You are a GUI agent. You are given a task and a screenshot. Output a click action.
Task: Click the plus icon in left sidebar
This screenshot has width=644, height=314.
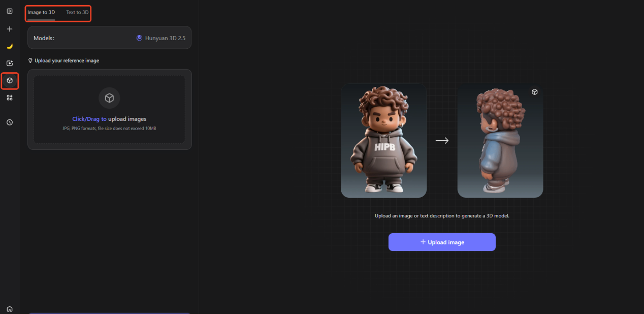click(10, 29)
